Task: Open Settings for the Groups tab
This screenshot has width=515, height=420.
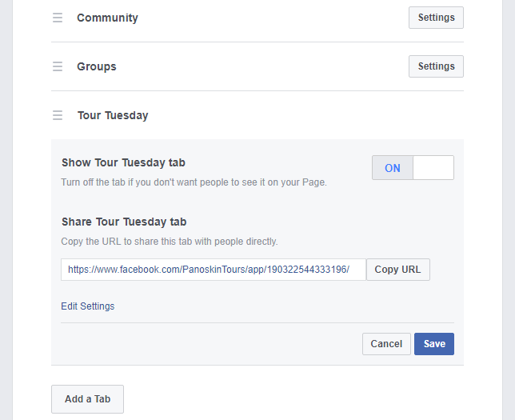Action: click(x=436, y=66)
